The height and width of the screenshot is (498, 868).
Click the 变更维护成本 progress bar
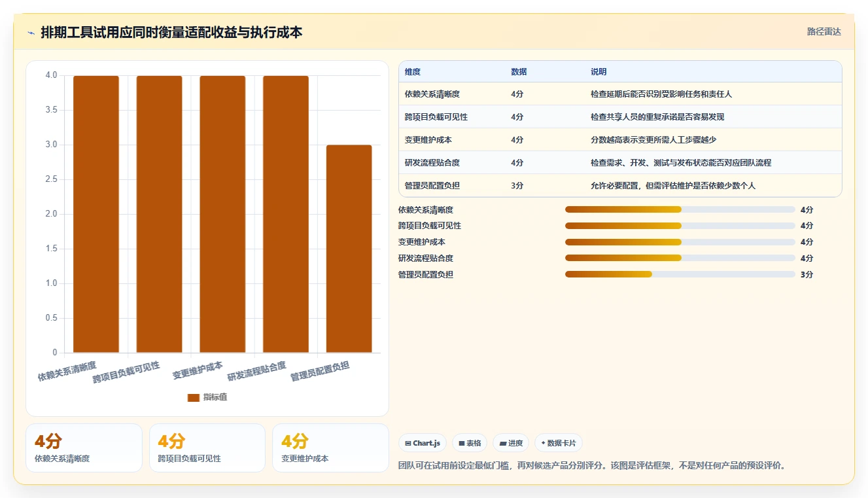[680, 242]
